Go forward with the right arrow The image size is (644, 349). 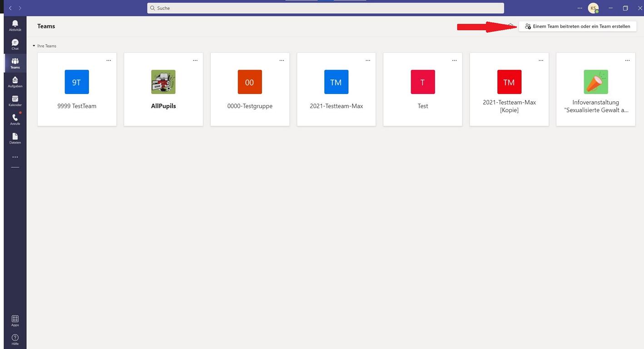[x=20, y=8]
